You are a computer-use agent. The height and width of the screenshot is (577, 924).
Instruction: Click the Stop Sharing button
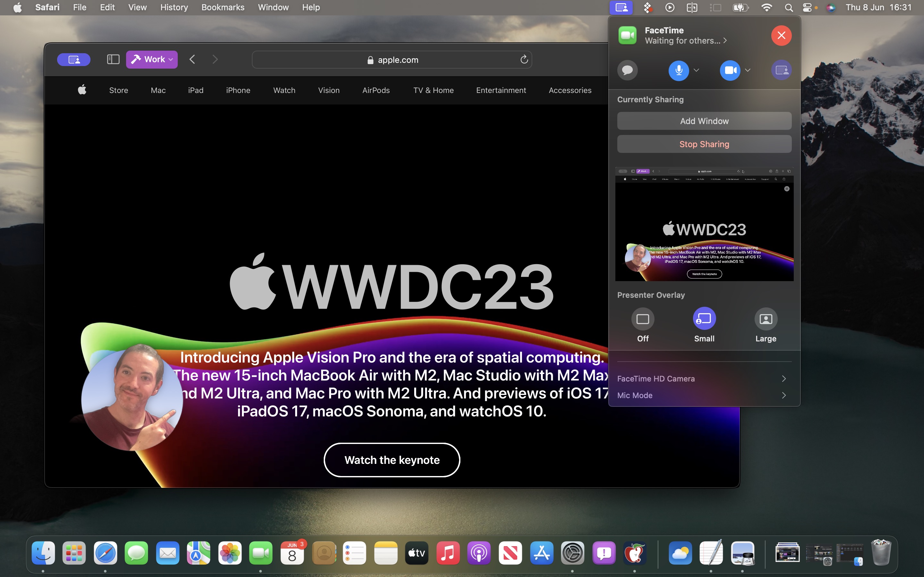[x=704, y=144]
